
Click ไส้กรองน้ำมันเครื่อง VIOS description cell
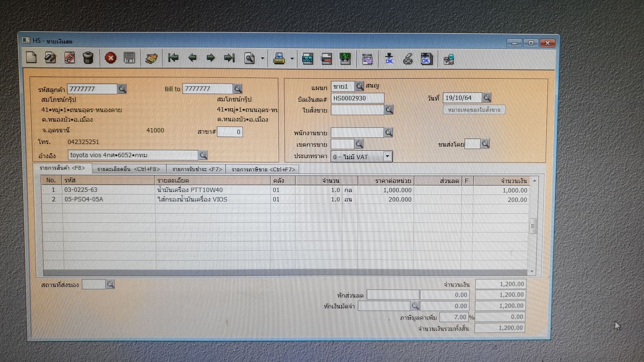[213, 199]
